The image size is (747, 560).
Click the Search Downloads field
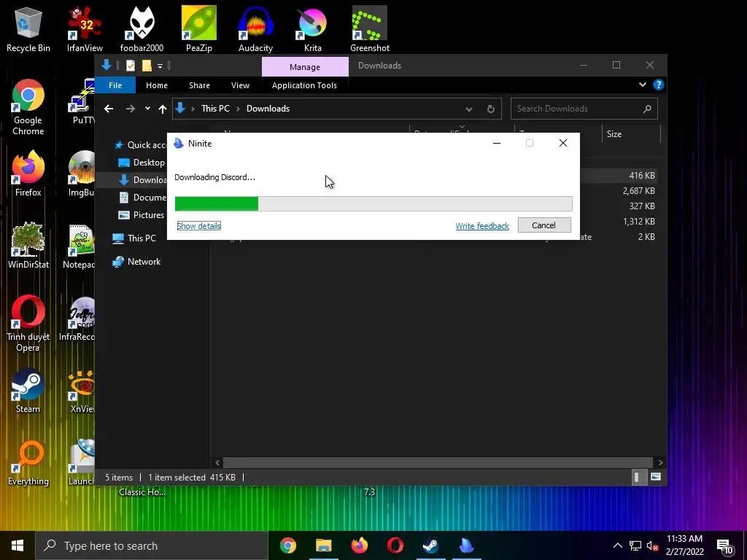(x=584, y=109)
